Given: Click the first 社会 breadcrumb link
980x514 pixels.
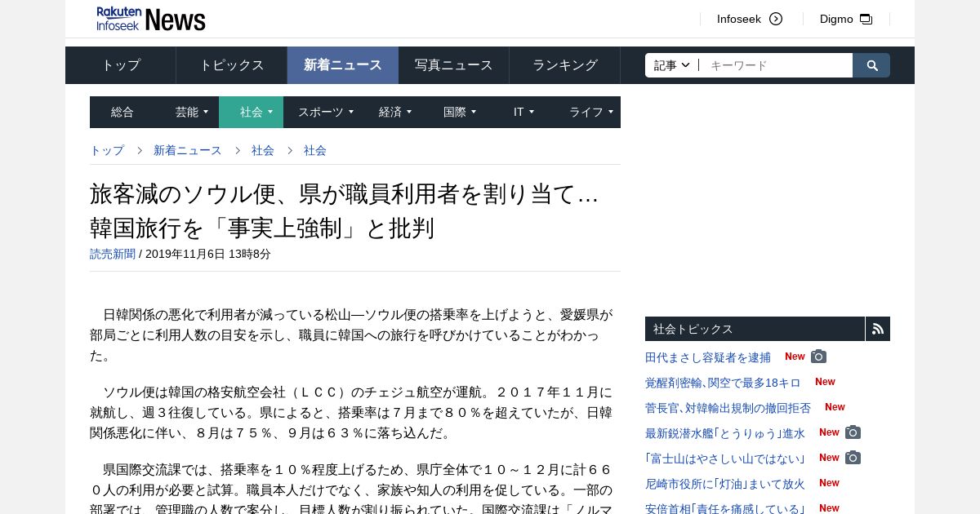Looking at the screenshot, I should pyautogui.click(x=263, y=150).
